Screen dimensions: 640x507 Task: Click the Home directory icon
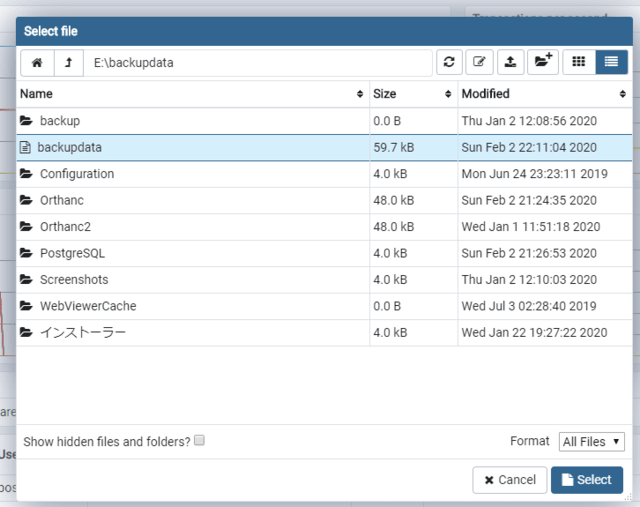tap(37, 62)
